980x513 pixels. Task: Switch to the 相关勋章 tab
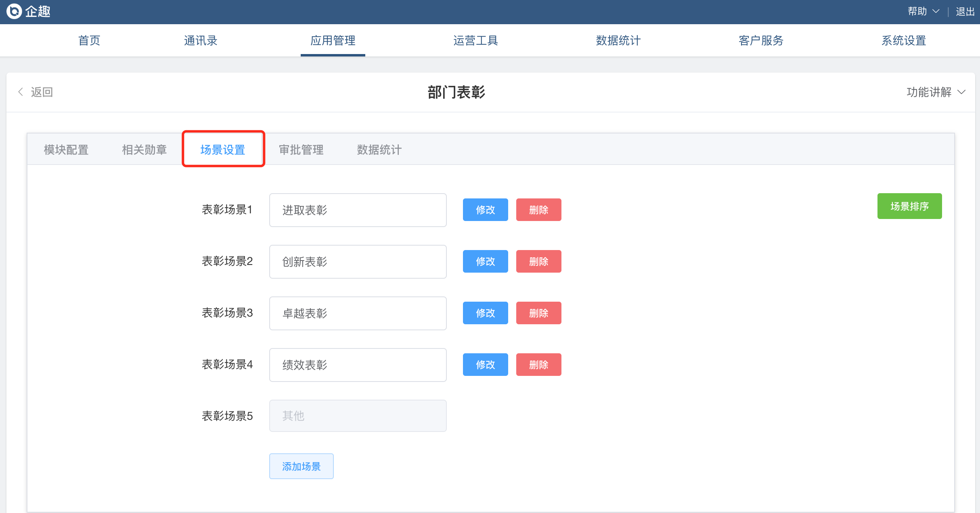click(144, 150)
